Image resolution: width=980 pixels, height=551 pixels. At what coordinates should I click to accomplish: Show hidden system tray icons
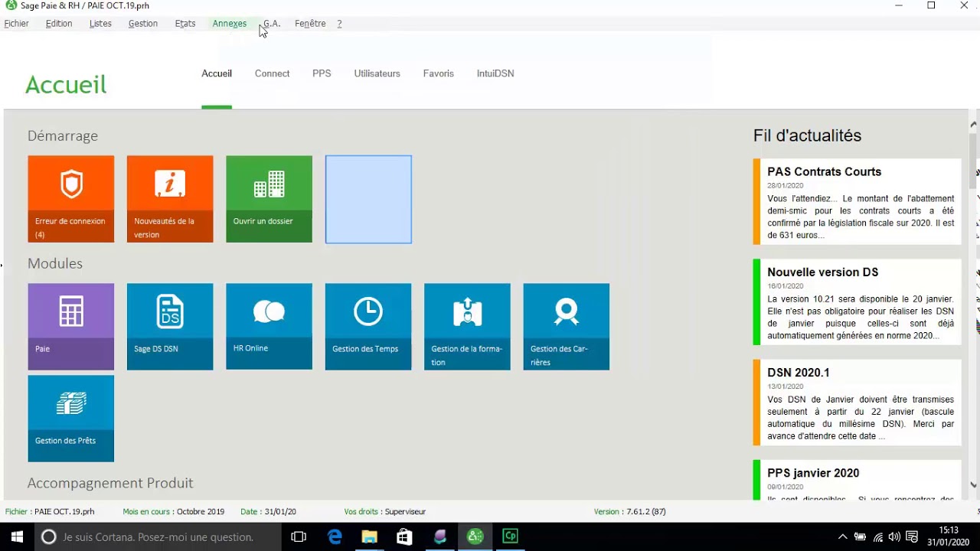click(x=843, y=537)
